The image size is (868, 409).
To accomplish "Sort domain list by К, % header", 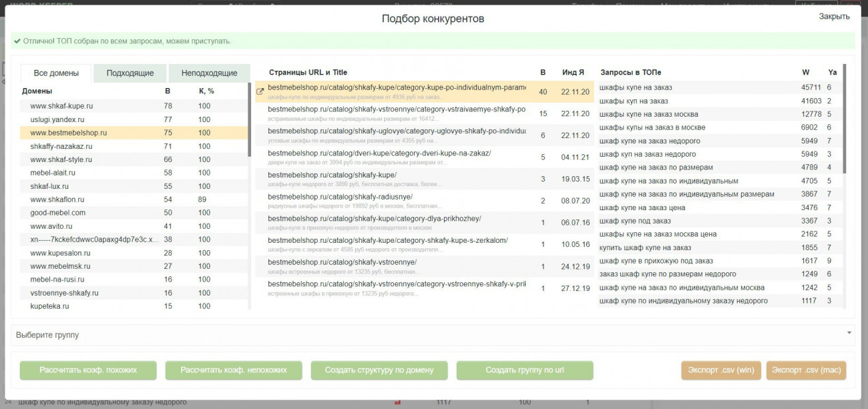I will tap(206, 91).
